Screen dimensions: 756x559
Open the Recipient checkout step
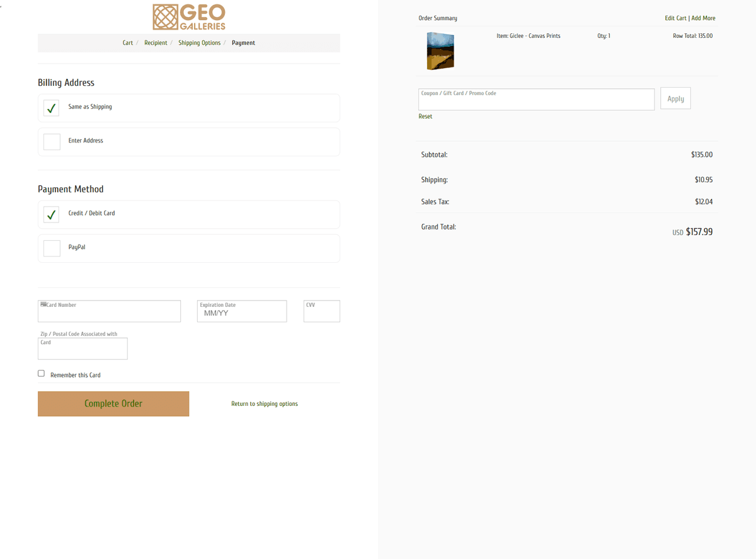tap(156, 42)
